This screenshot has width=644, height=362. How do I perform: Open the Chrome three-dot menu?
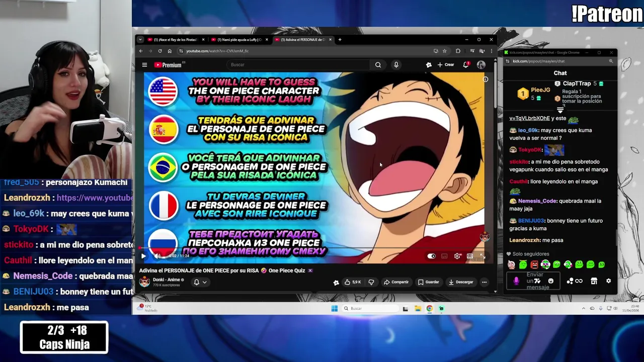coord(492,51)
